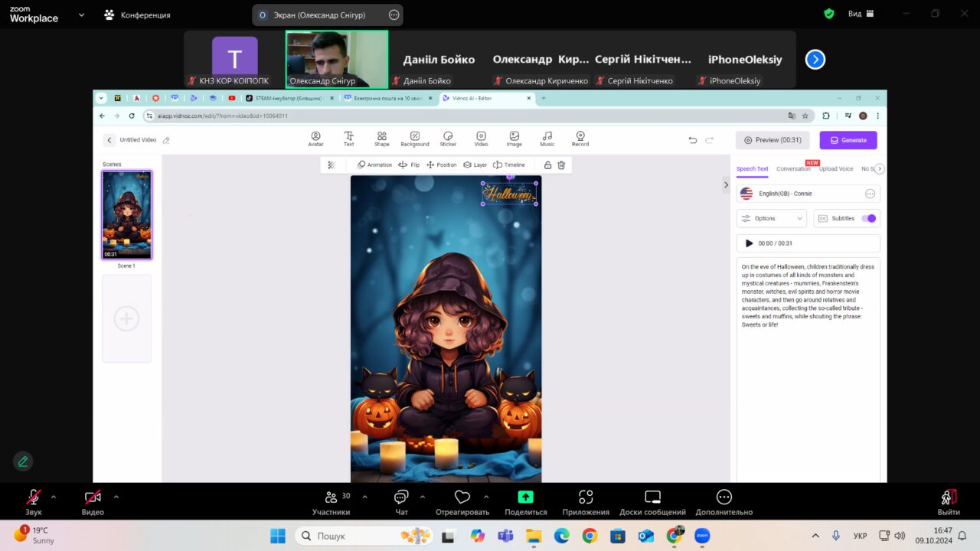Screen dimensions: 980x551
Task: Delete the selected element with trash icon
Action: pos(561,165)
